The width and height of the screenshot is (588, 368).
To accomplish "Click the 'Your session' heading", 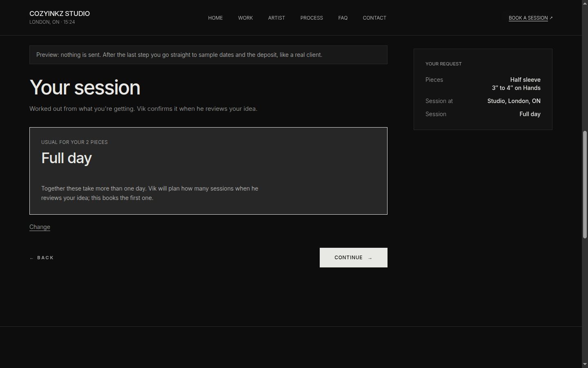I will coord(85,88).
